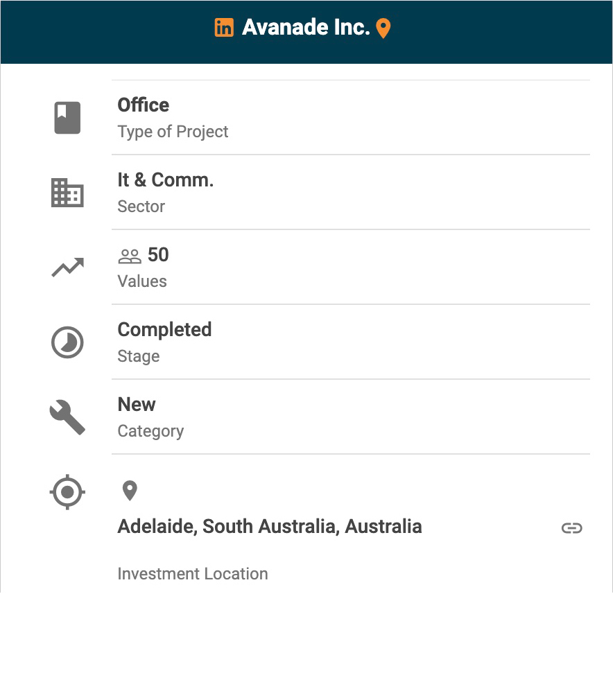Click the Type of Project label
The width and height of the screenshot is (613, 700).
tap(173, 132)
